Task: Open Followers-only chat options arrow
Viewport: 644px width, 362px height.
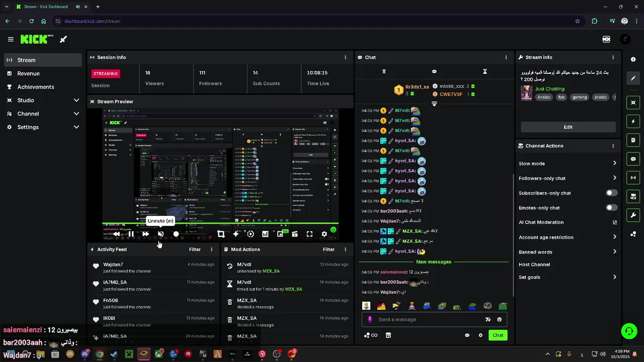Action: [x=615, y=178]
